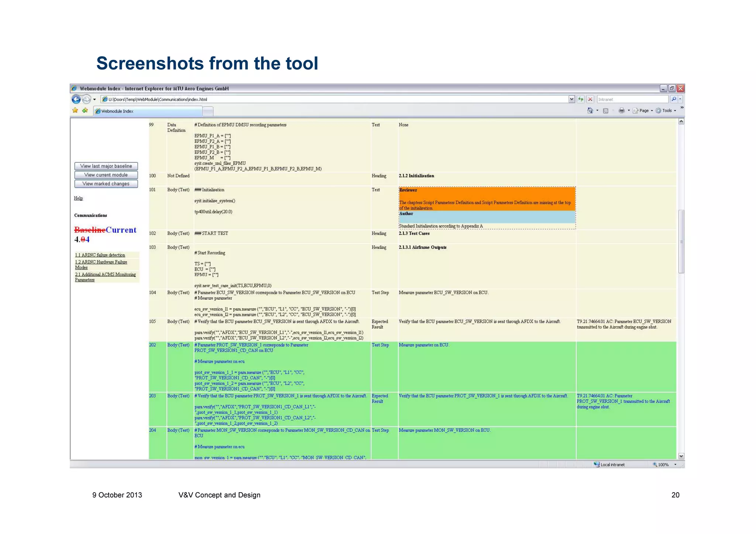Click scrollbar up arrow in page
The image size is (756, 534).
click(681, 121)
